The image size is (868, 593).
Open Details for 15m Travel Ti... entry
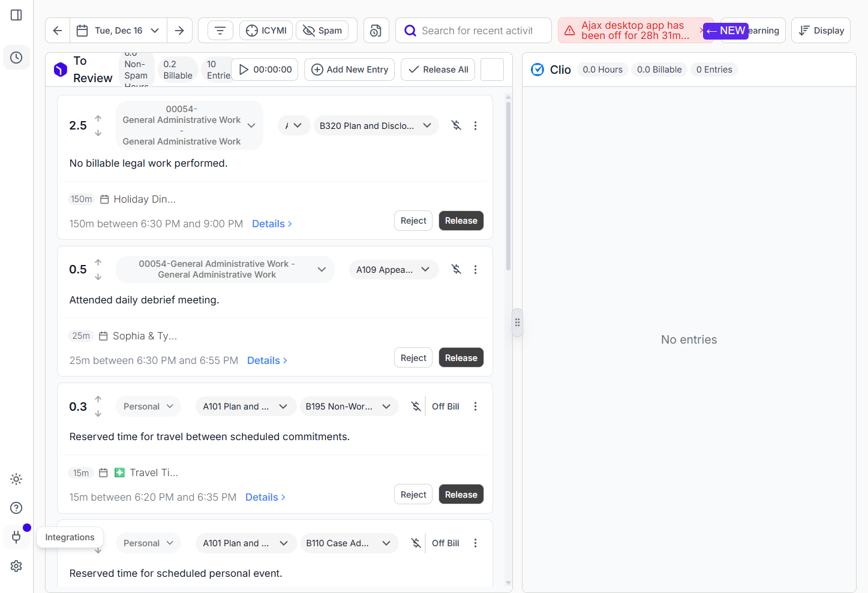tap(265, 497)
